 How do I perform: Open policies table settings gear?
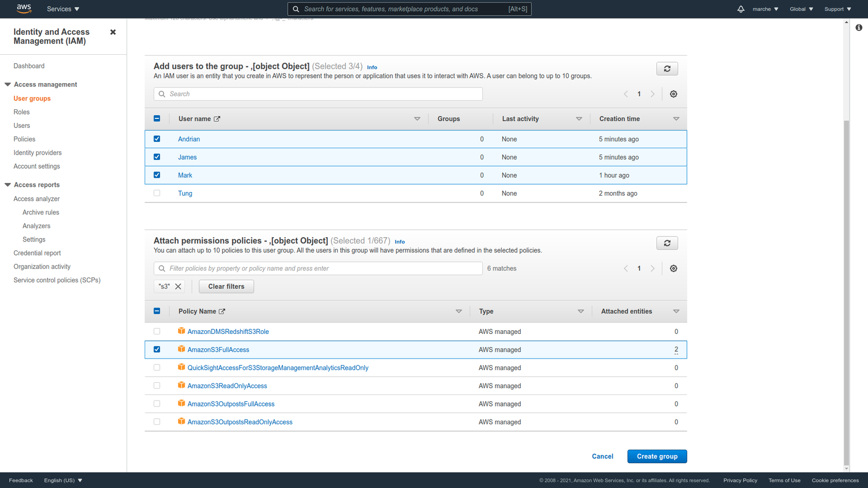[x=673, y=269]
